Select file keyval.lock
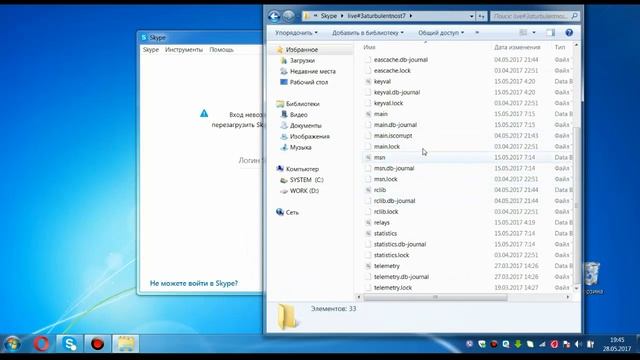This screenshot has height=360, width=640. [388, 103]
